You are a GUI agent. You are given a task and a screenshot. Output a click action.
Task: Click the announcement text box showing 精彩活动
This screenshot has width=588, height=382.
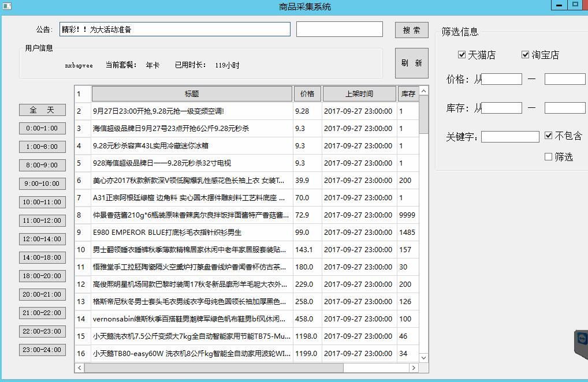coord(173,29)
